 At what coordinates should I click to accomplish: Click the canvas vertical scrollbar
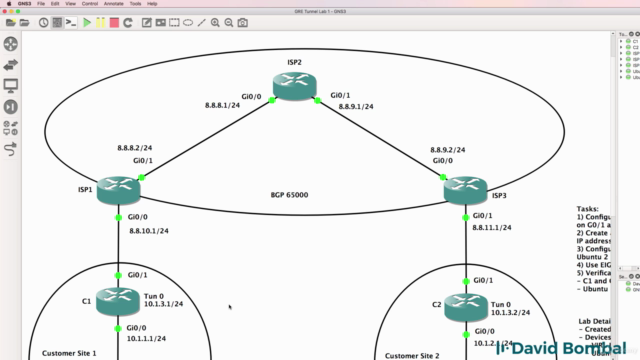click(x=613, y=196)
